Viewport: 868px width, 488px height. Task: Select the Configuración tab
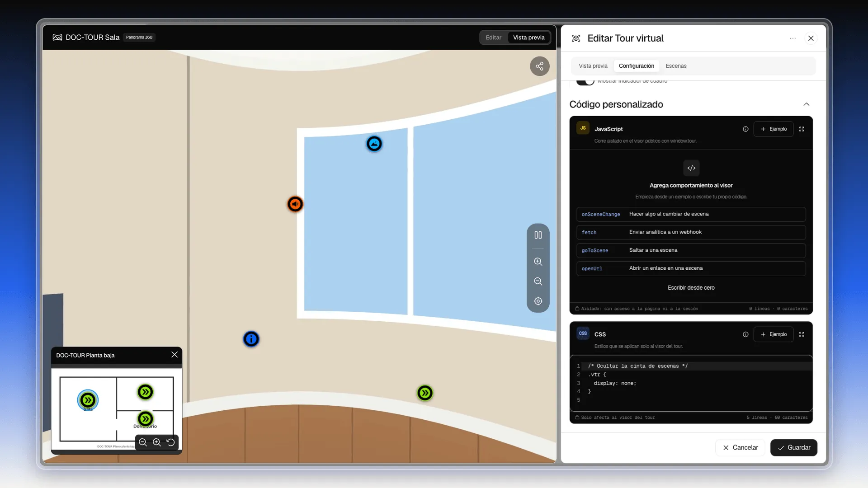pos(636,66)
